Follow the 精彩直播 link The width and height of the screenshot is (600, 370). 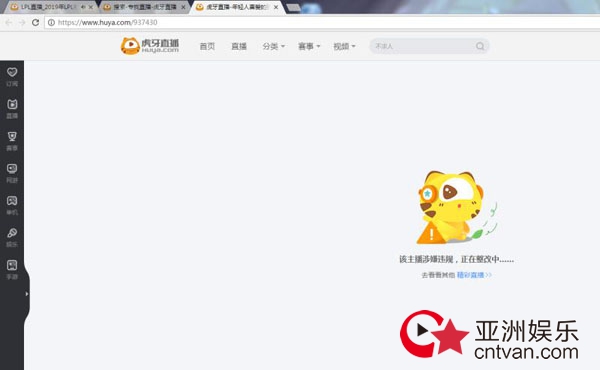pyautogui.click(x=474, y=275)
